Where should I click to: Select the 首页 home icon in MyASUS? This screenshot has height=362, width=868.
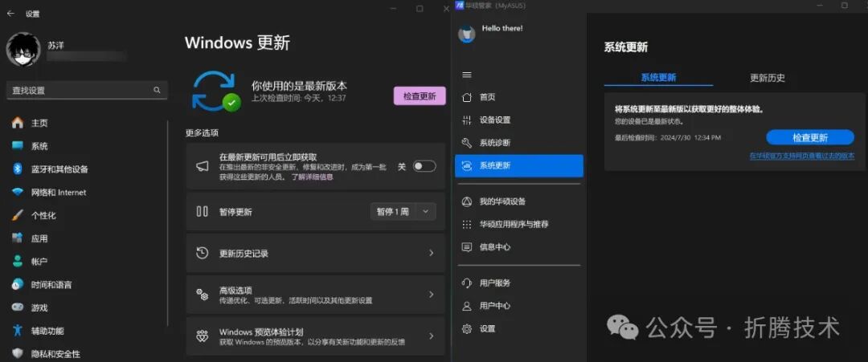click(467, 97)
